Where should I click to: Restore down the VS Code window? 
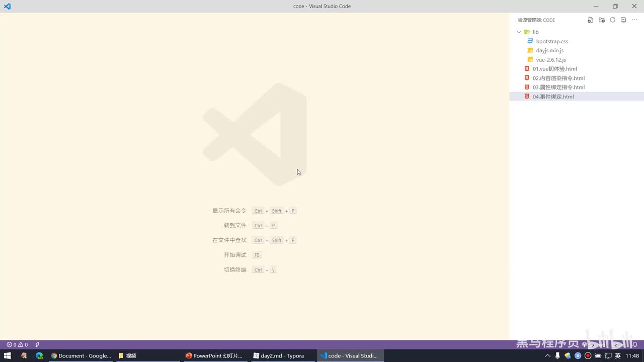[x=615, y=6]
